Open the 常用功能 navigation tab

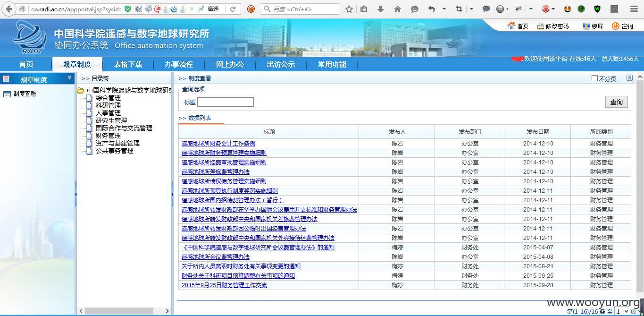pyautogui.click(x=332, y=64)
